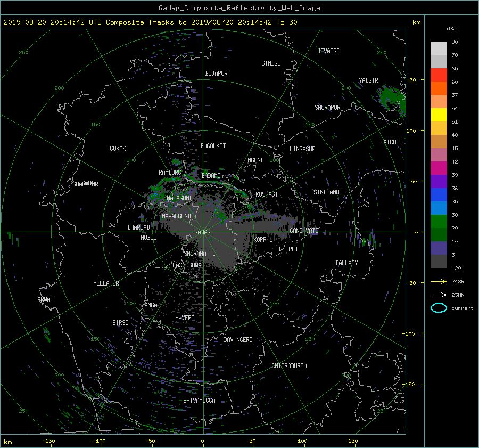Click the SIRSI city label
Image resolution: width=479 pixels, height=448 pixels.
(120, 323)
